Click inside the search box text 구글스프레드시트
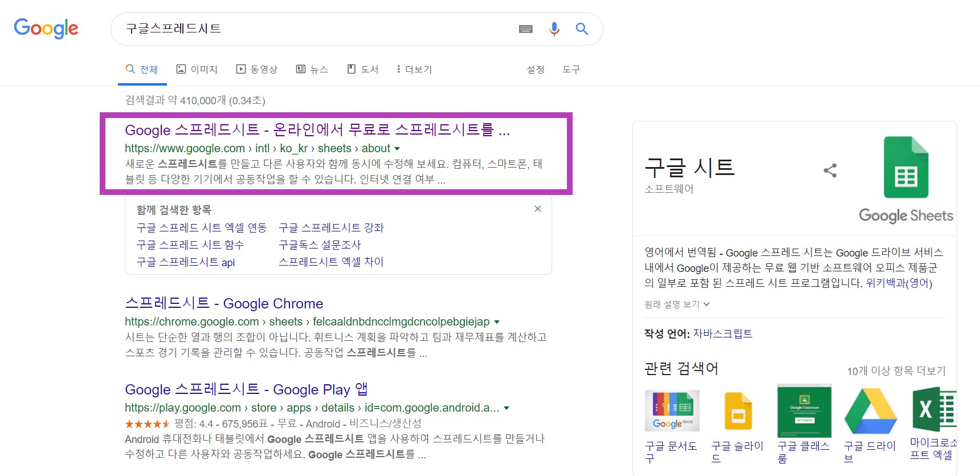Screen dimensions: 980x476 [173, 29]
